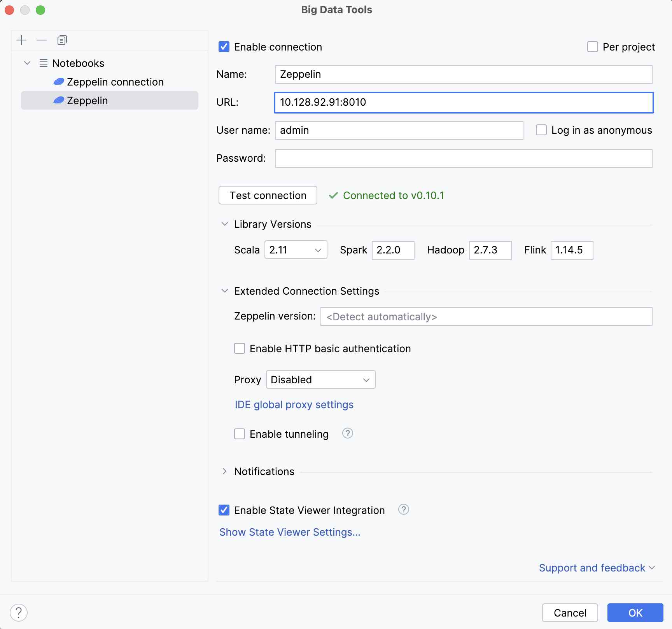Focus the Password field
This screenshot has height=629, width=672.
(464, 159)
